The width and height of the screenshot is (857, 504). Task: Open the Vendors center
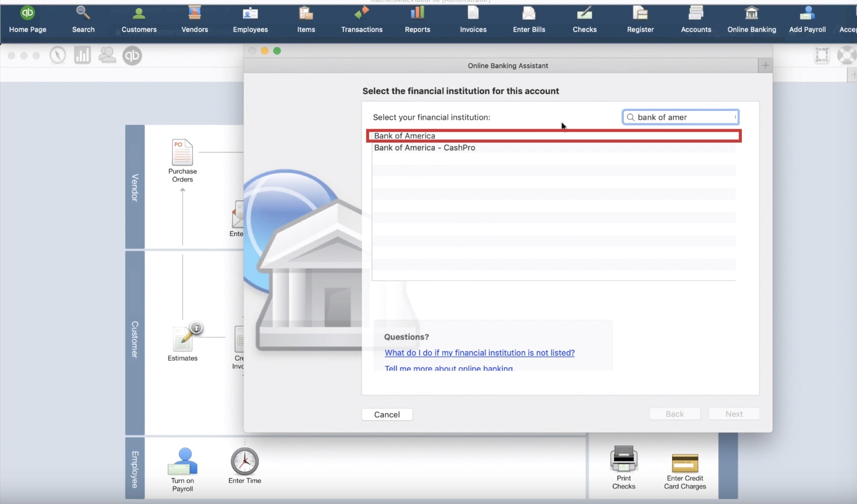click(195, 20)
